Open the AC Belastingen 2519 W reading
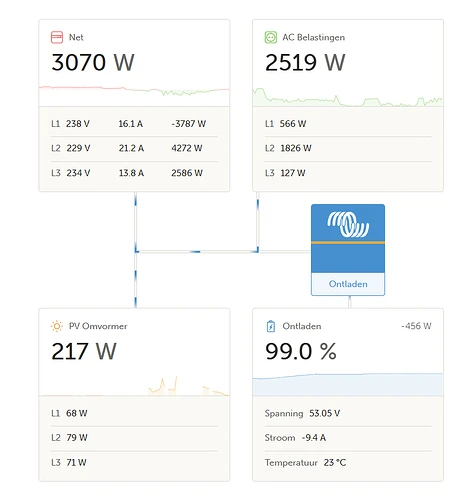Viewport: 466px width, 500px height. coord(305,62)
